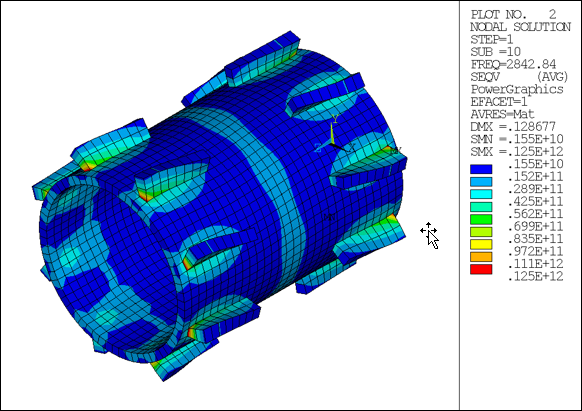The height and width of the screenshot is (411, 582).
Task: Click the 'AVRES=Mat' text
Action: [503, 114]
